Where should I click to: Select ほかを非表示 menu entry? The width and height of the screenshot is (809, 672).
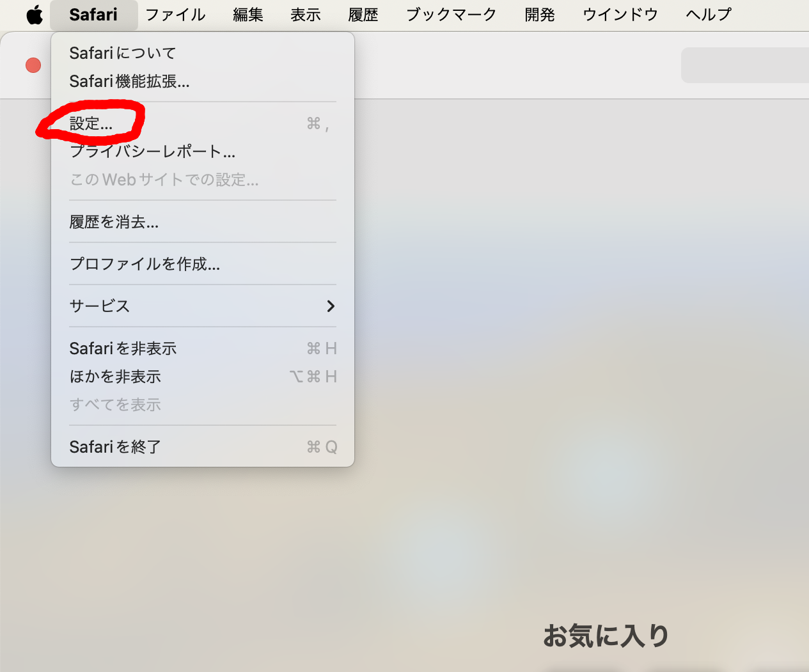click(203, 377)
